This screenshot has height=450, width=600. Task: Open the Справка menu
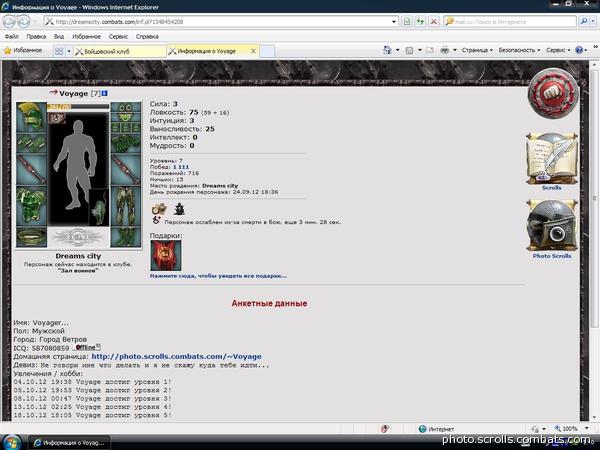point(147,36)
